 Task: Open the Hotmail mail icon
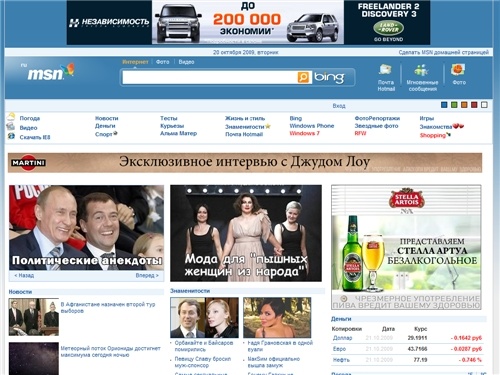pos(386,69)
